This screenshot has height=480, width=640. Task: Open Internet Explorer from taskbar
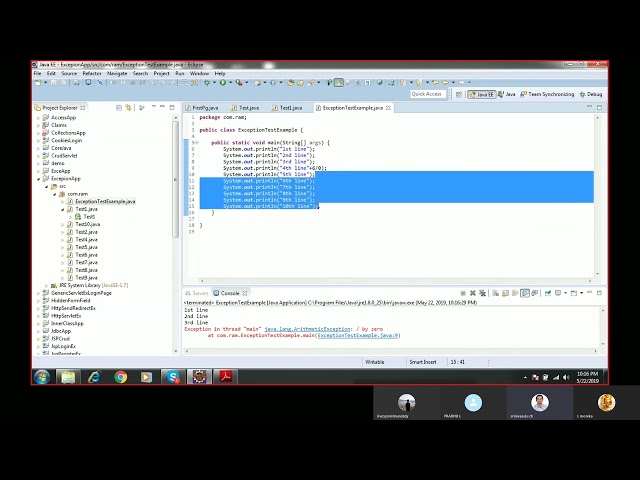pos(94,377)
